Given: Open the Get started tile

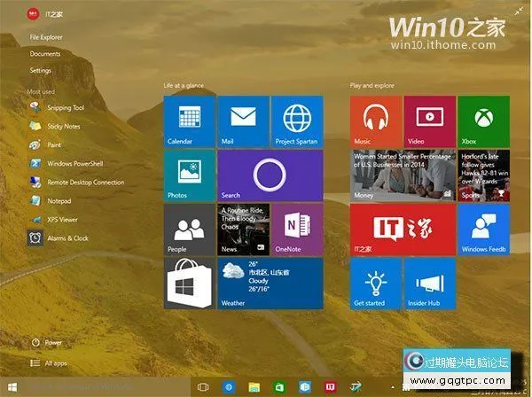Looking at the screenshot, I should click(376, 284).
